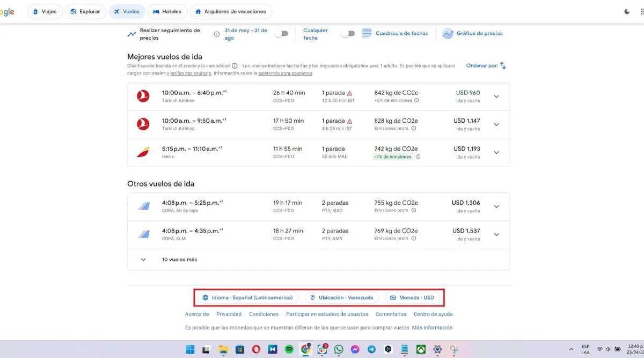Open the tarifas por equipaje link

[191, 73]
